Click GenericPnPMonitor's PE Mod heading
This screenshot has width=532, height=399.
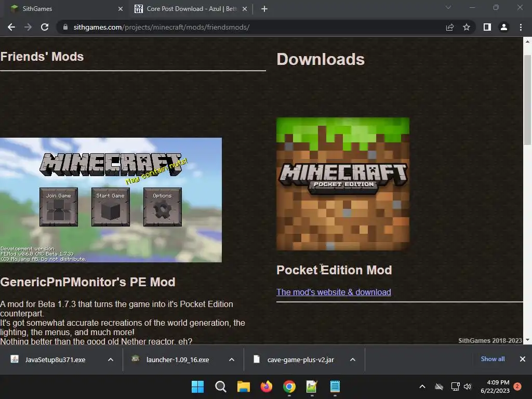pyautogui.click(x=88, y=282)
